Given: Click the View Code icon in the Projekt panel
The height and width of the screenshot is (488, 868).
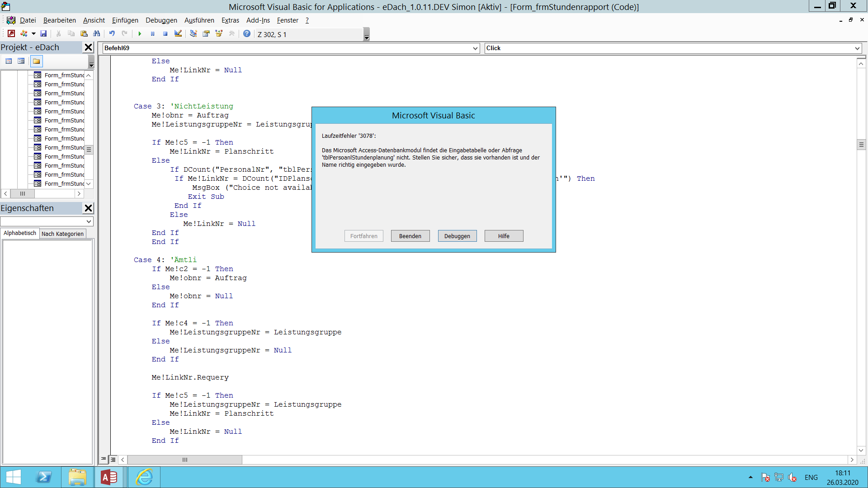Looking at the screenshot, I should click(9, 61).
